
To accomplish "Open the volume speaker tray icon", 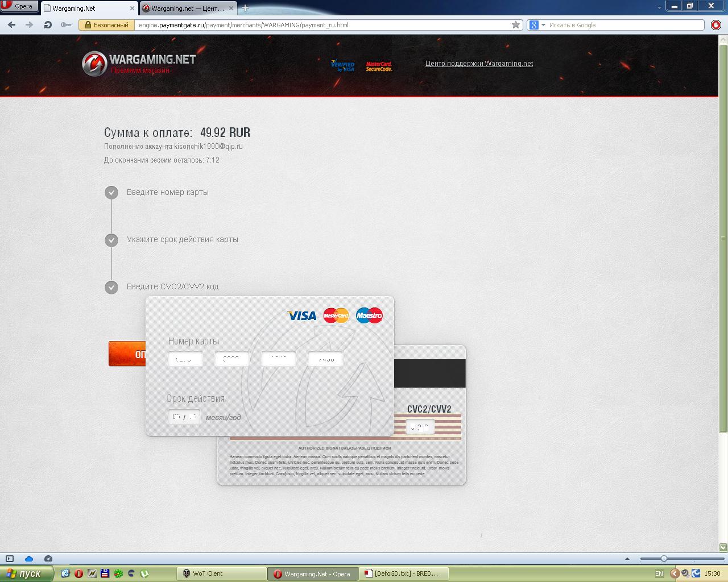I will (x=685, y=573).
